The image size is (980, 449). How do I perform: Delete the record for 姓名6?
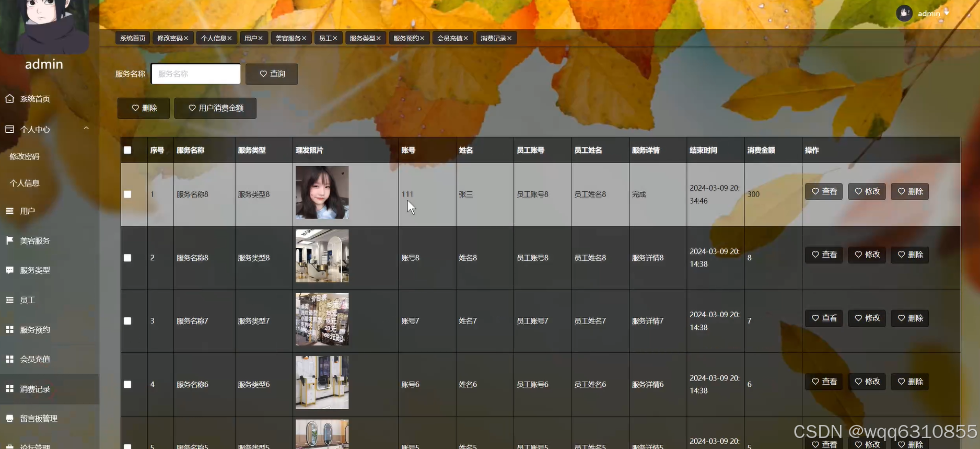pyautogui.click(x=909, y=382)
